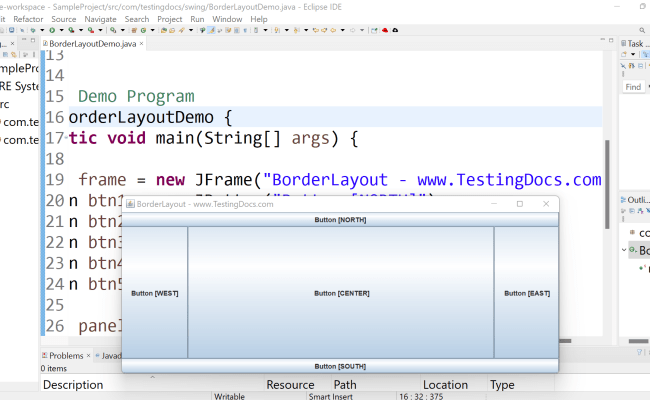Click the Previous Annotation toolbar icon

point(296,30)
